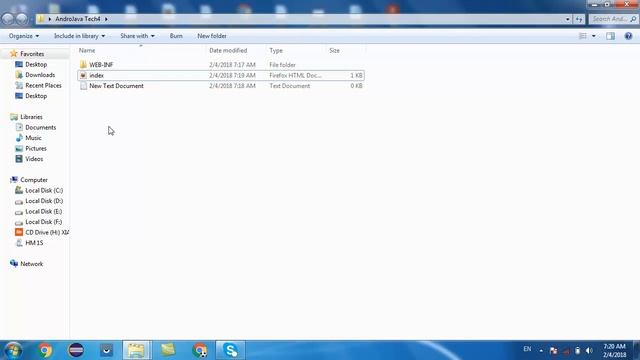Screen dimensions: 640x360
Task: Open the WEB-INF folder icon
Action: tap(83, 64)
